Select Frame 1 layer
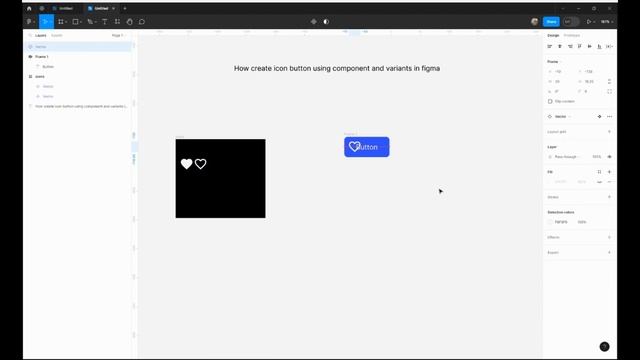Viewport: 640px width, 360px height. pos(42,57)
